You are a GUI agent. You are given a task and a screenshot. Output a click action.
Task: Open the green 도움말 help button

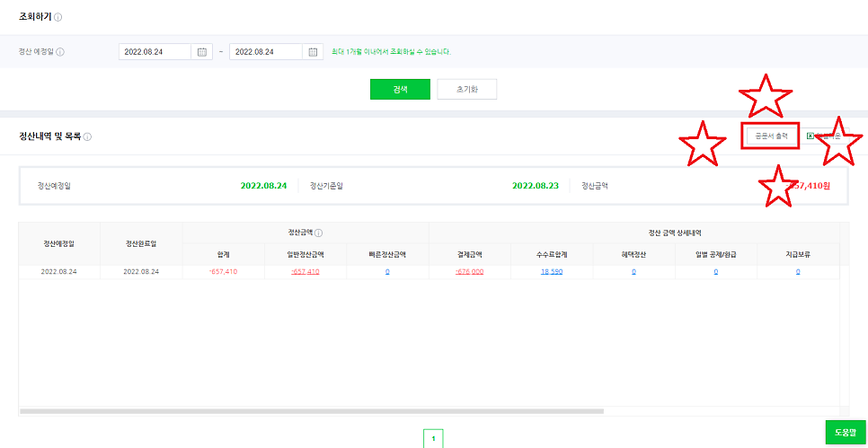click(846, 432)
